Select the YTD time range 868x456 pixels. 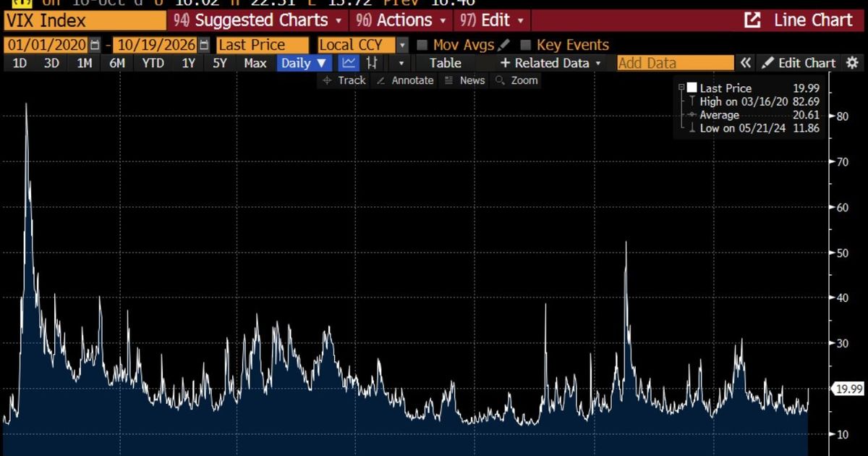coord(153,63)
